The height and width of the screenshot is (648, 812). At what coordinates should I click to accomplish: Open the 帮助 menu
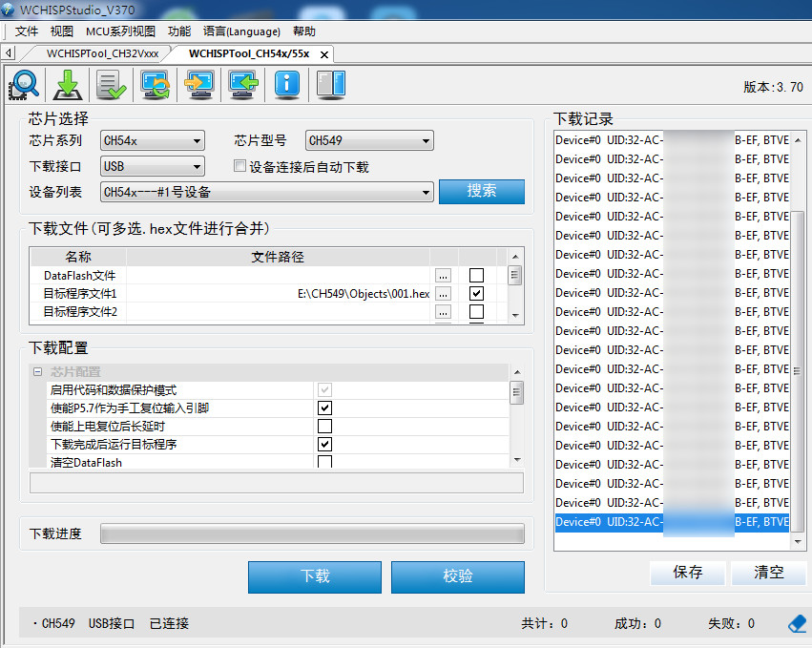304,31
